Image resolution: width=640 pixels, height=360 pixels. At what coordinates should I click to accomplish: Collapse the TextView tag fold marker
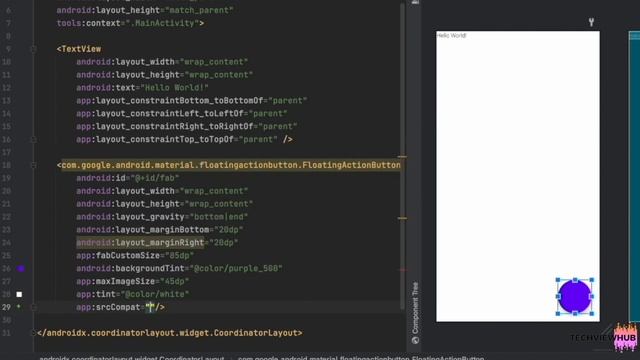coord(33,49)
